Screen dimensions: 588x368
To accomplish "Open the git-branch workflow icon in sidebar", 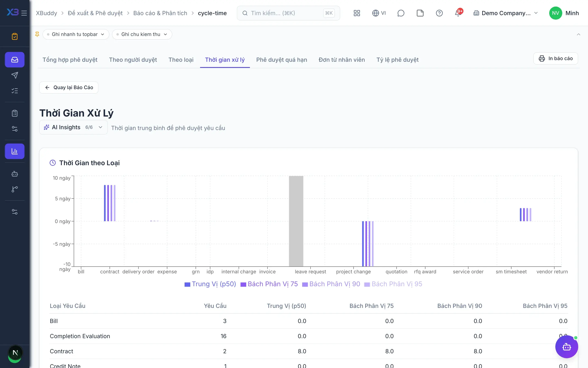I will (14, 189).
